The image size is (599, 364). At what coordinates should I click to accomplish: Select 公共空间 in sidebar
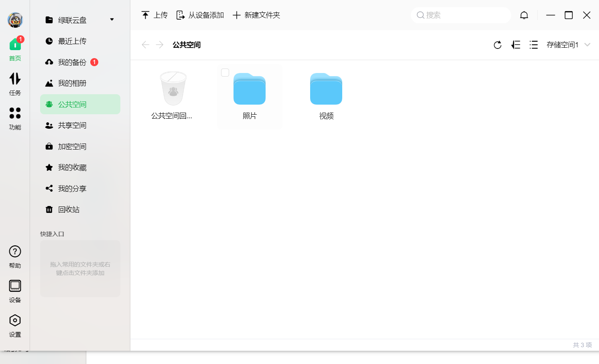[80, 104]
